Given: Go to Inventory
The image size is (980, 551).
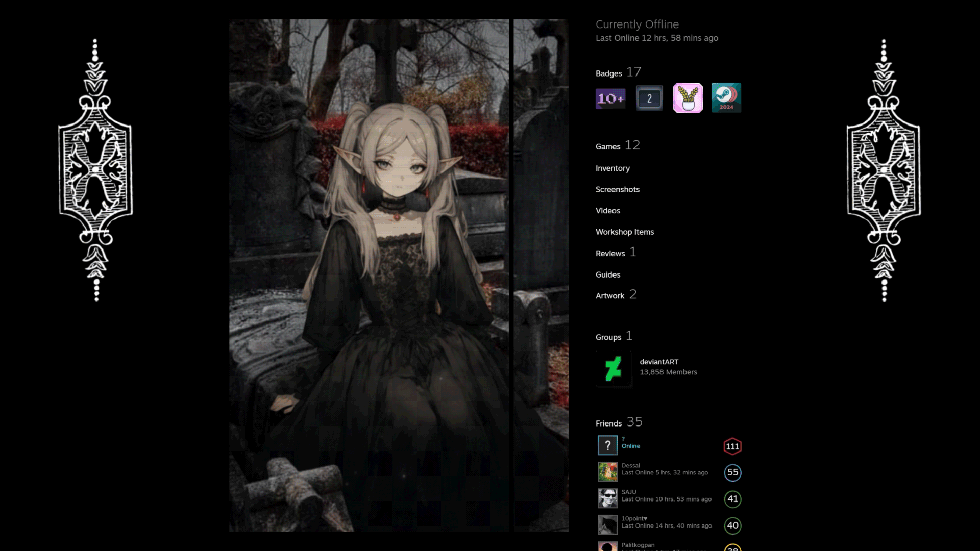Looking at the screenshot, I should pos(612,168).
